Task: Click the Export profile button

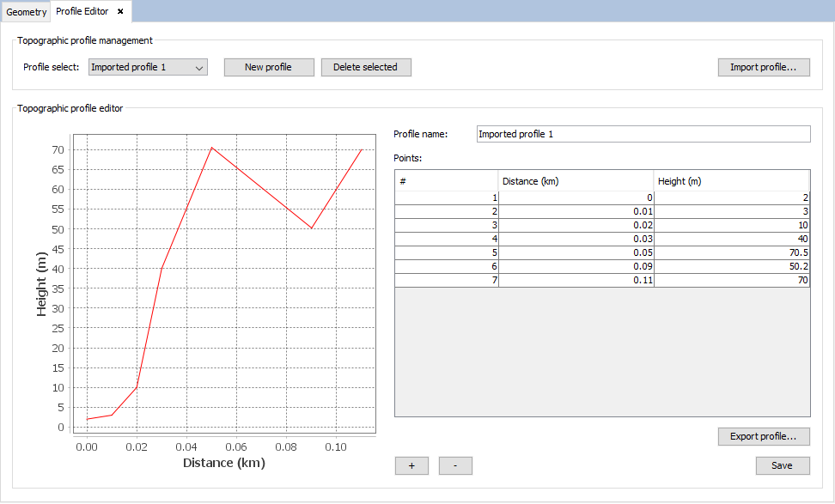Action: click(x=764, y=436)
